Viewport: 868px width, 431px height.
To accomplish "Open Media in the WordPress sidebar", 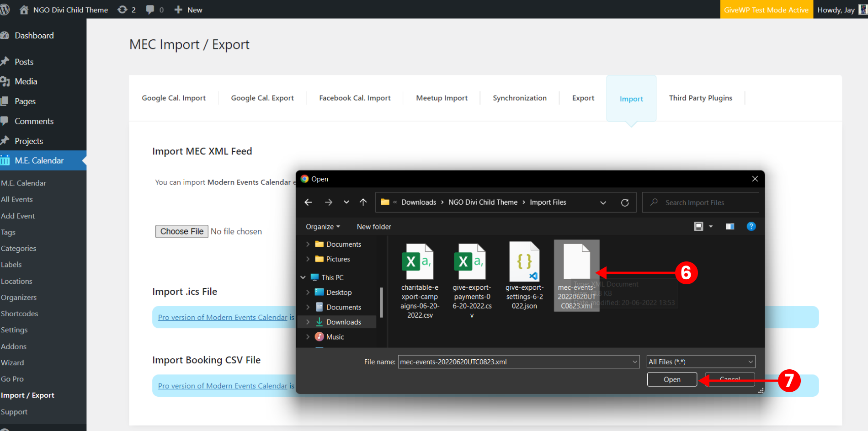I will 26,81.
